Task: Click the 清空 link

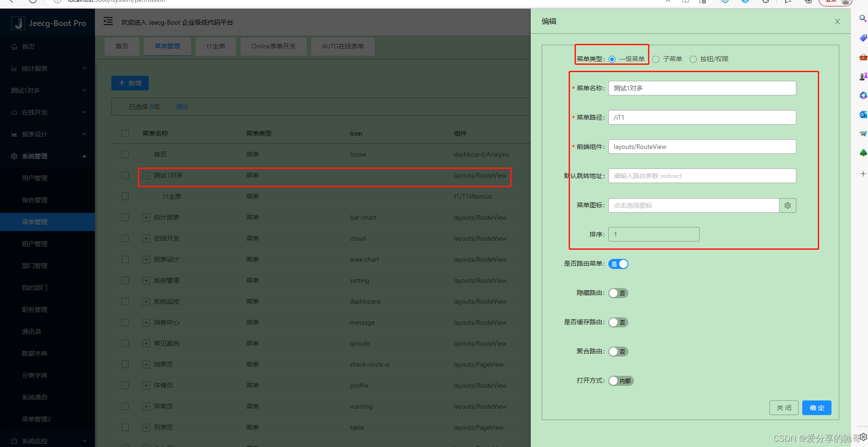Action: [182, 107]
